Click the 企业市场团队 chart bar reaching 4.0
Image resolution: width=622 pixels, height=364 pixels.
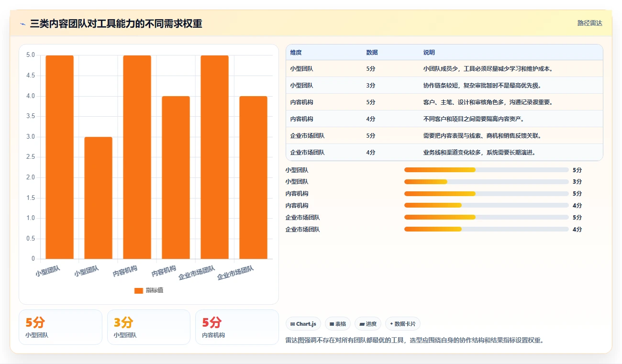[253, 177]
